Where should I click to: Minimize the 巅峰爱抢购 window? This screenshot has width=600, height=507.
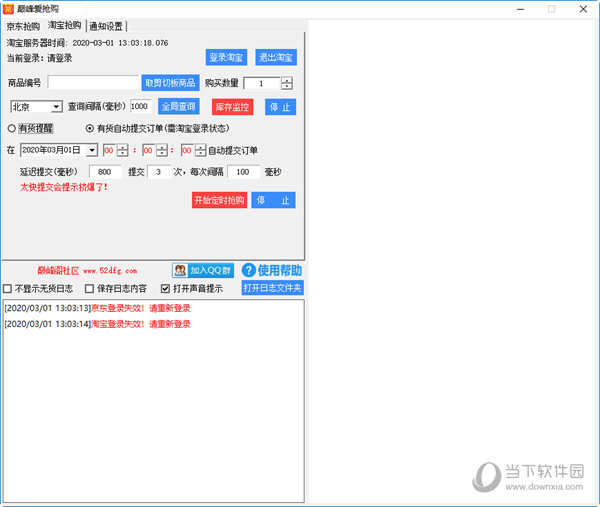(520, 9)
